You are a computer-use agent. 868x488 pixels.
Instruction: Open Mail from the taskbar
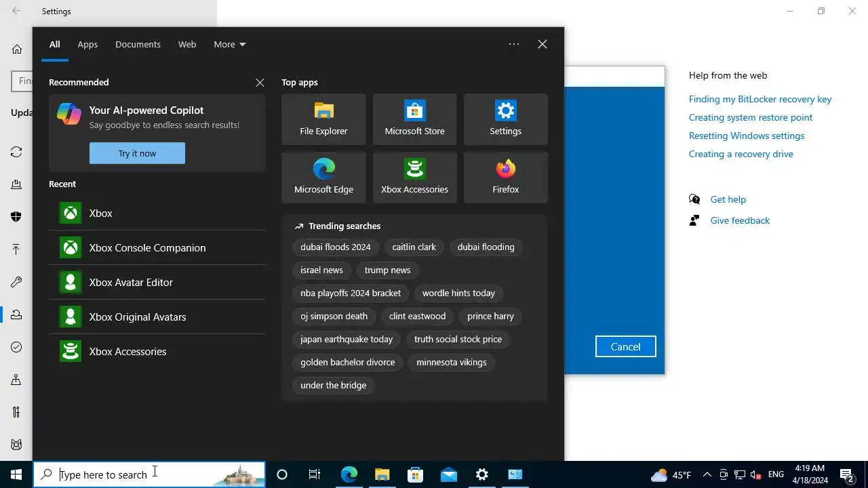(x=448, y=474)
